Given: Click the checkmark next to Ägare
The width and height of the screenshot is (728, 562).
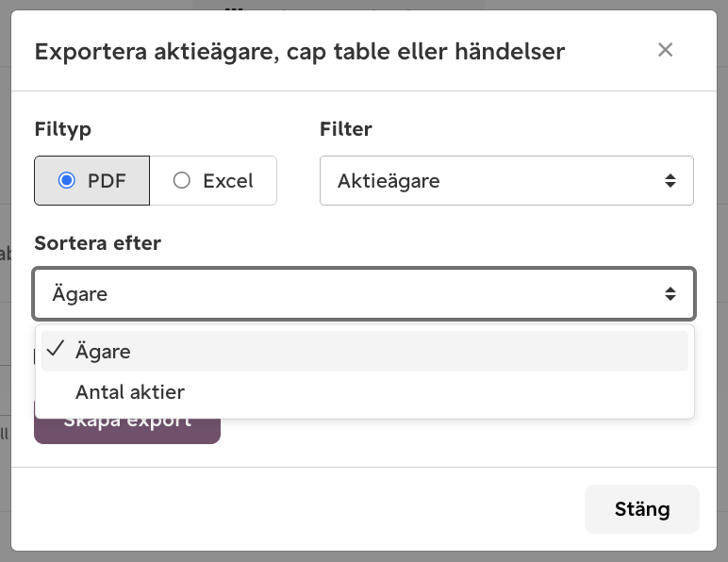Looking at the screenshot, I should click(x=56, y=349).
